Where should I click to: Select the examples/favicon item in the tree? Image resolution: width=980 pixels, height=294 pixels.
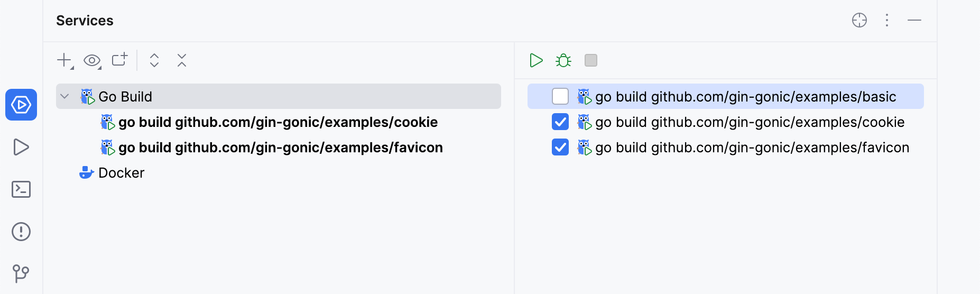(281, 148)
